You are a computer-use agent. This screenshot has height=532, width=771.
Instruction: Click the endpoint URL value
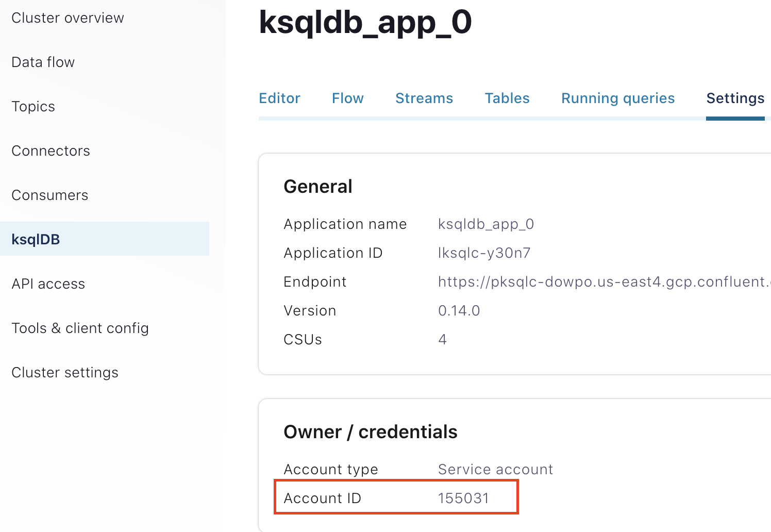pyautogui.click(x=605, y=282)
